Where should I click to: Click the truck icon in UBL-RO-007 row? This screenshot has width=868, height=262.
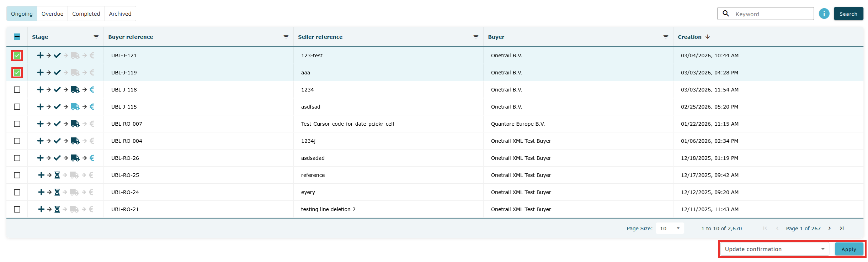[75, 124]
